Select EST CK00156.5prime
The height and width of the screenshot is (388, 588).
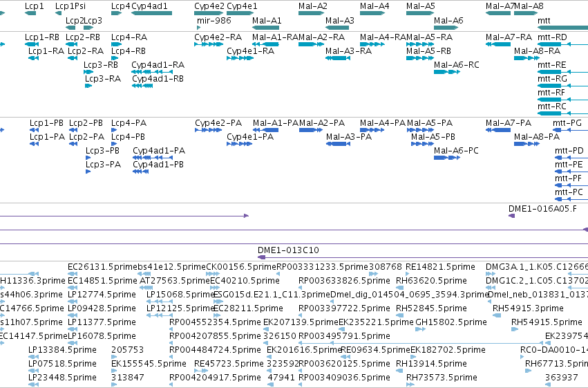pyautogui.click(x=241, y=267)
